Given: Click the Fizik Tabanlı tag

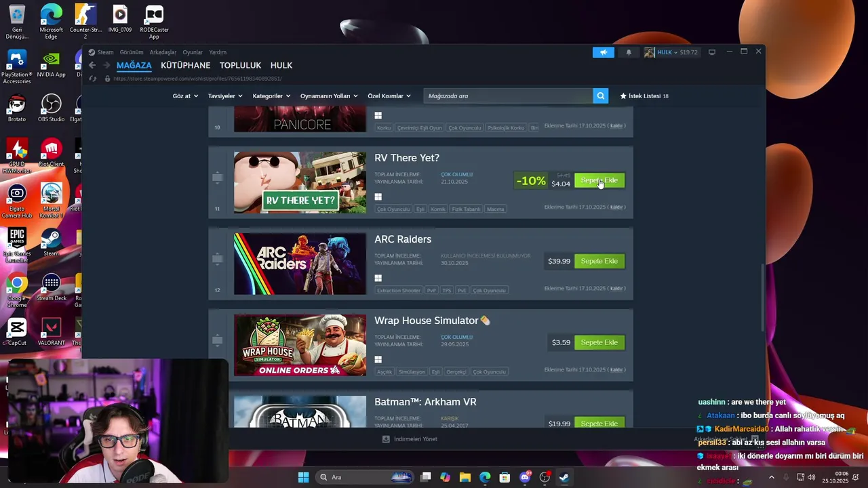Looking at the screenshot, I should 466,209.
